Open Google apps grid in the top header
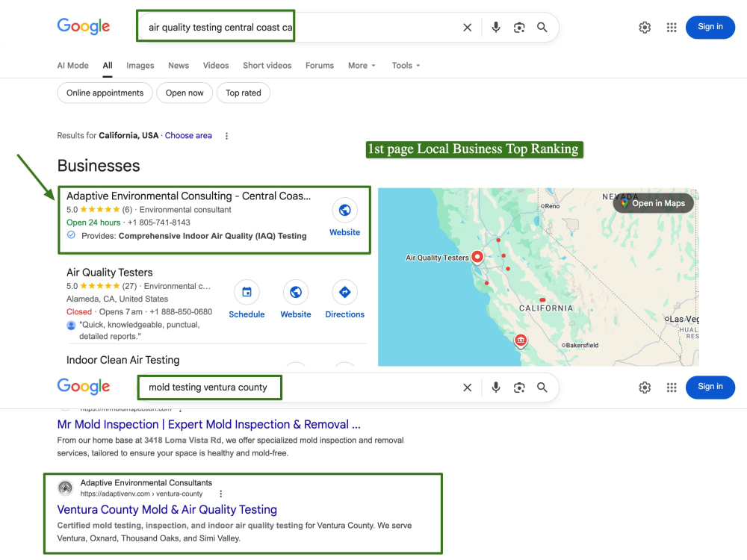Image resolution: width=747 pixels, height=560 pixels. [672, 28]
